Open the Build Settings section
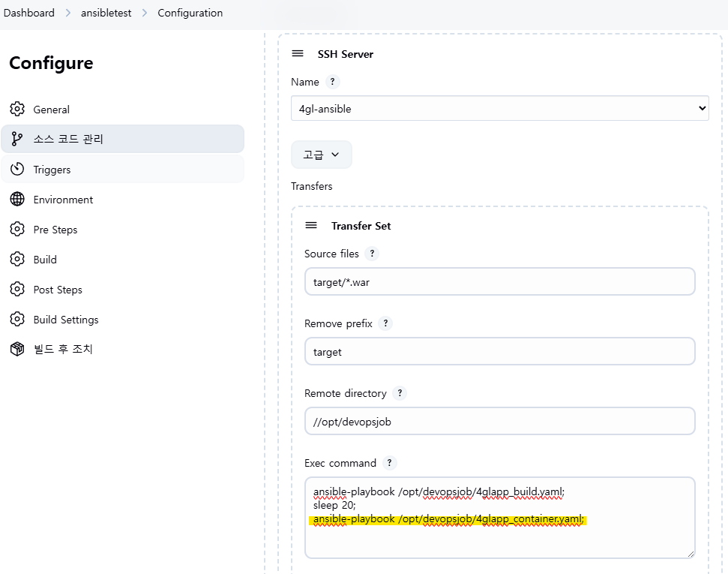Viewport: 728px width, 574px height. 66,320
